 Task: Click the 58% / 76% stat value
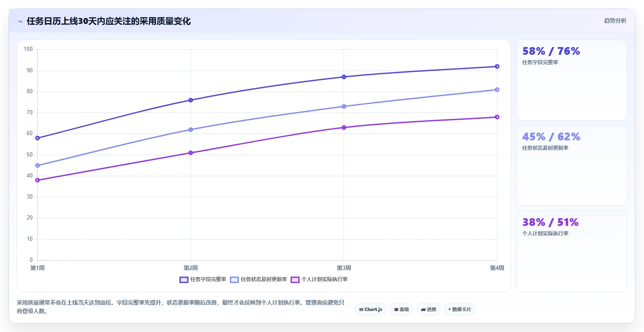[551, 51]
